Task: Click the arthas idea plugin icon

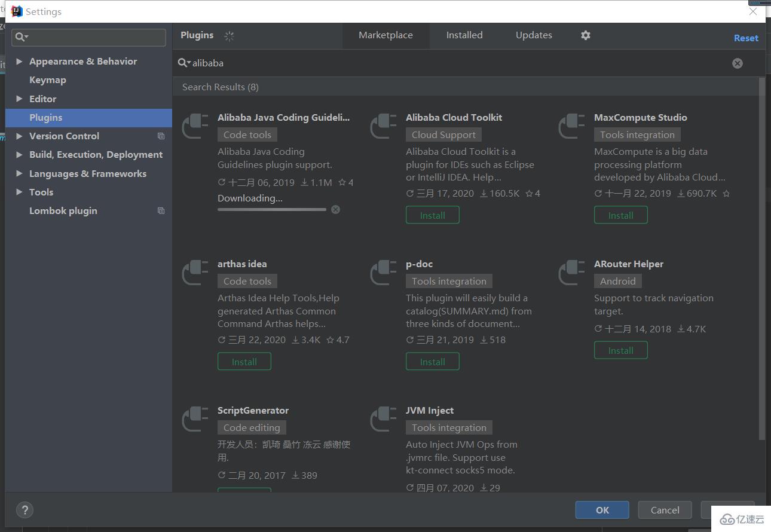Action: coord(195,273)
